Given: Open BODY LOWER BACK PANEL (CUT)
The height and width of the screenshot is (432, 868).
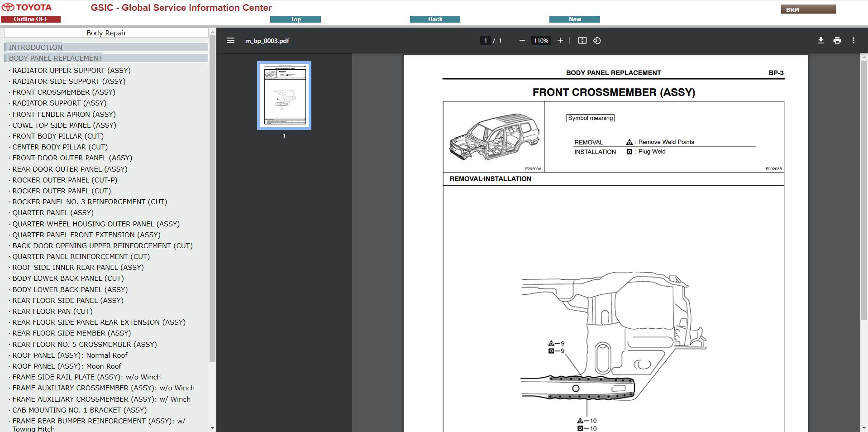Looking at the screenshot, I should point(68,278).
